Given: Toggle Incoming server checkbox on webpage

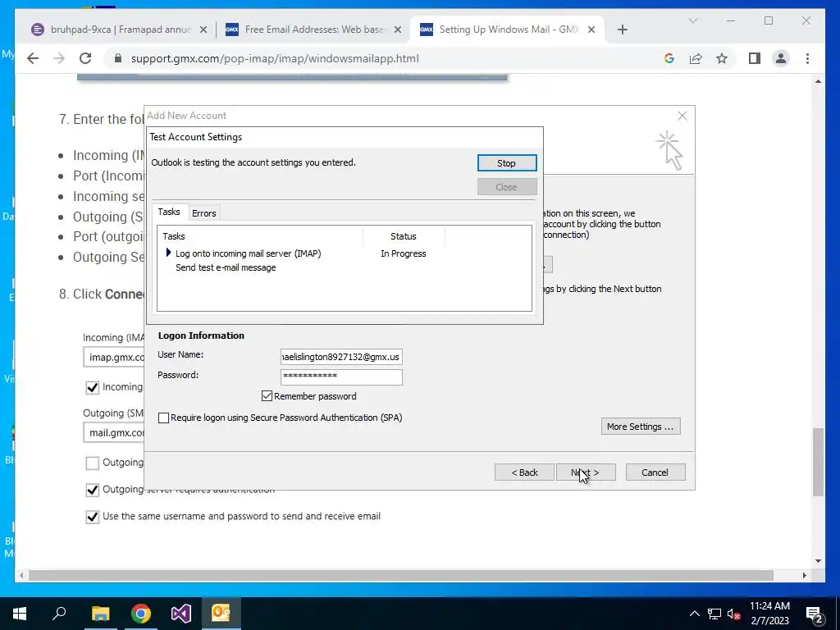Looking at the screenshot, I should (92, 387).
